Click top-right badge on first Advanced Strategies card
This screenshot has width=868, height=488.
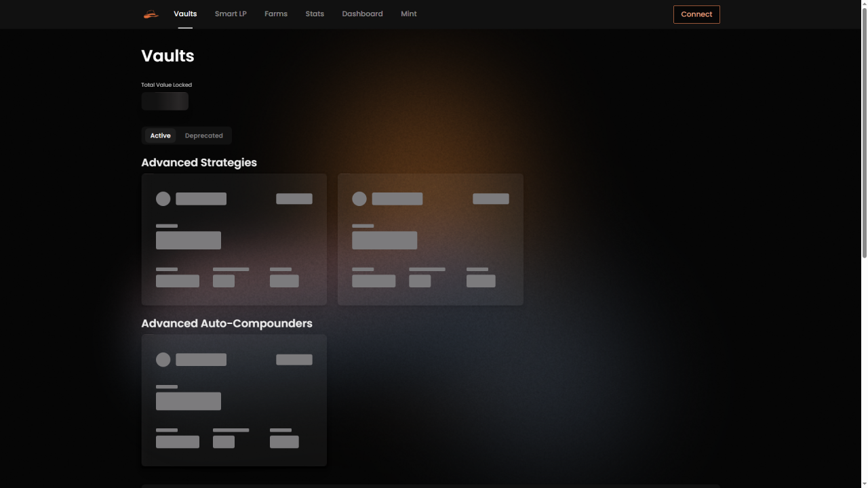[x=294, y=199]
